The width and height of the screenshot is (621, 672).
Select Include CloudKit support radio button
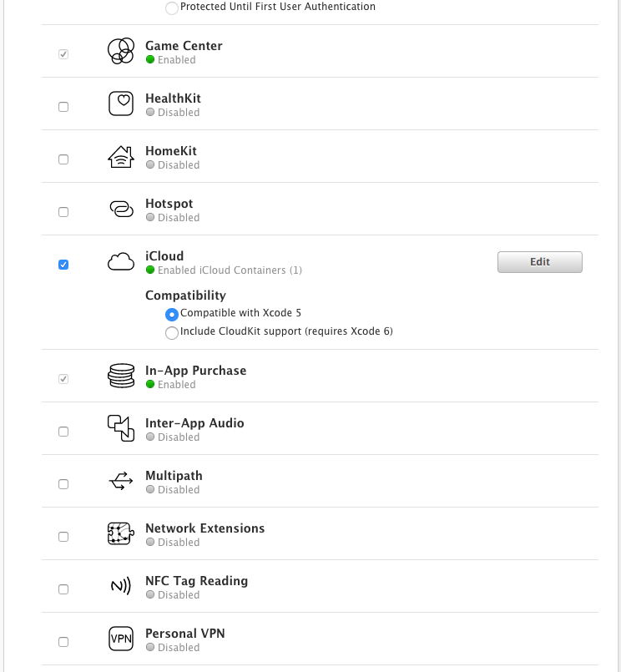point(172,333)
